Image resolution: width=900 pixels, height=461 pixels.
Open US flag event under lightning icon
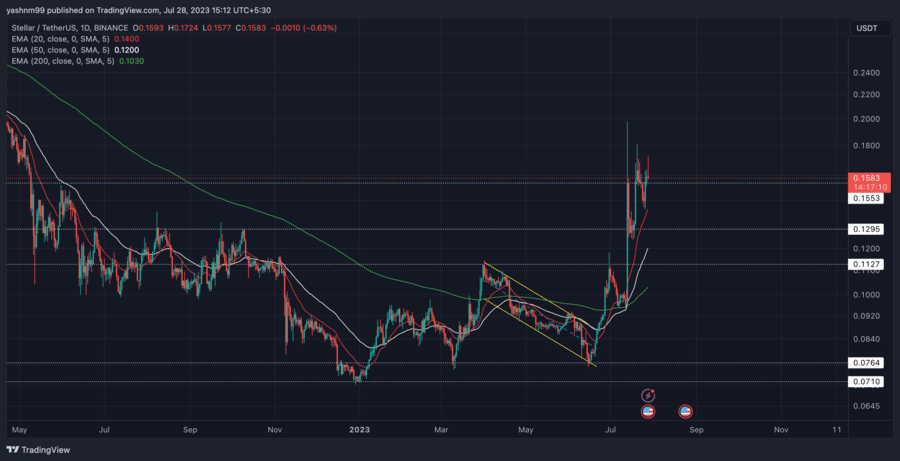click(648, 411)
